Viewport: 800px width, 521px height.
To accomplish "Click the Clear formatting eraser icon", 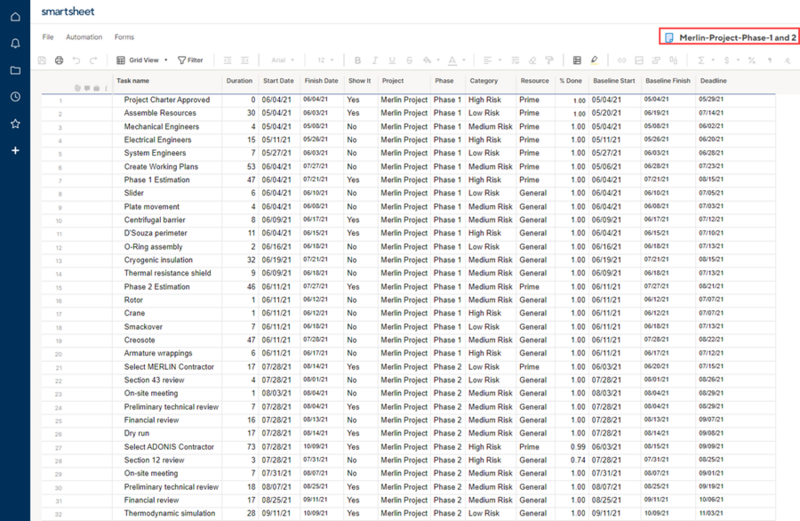I will click(x=532, y=60).
